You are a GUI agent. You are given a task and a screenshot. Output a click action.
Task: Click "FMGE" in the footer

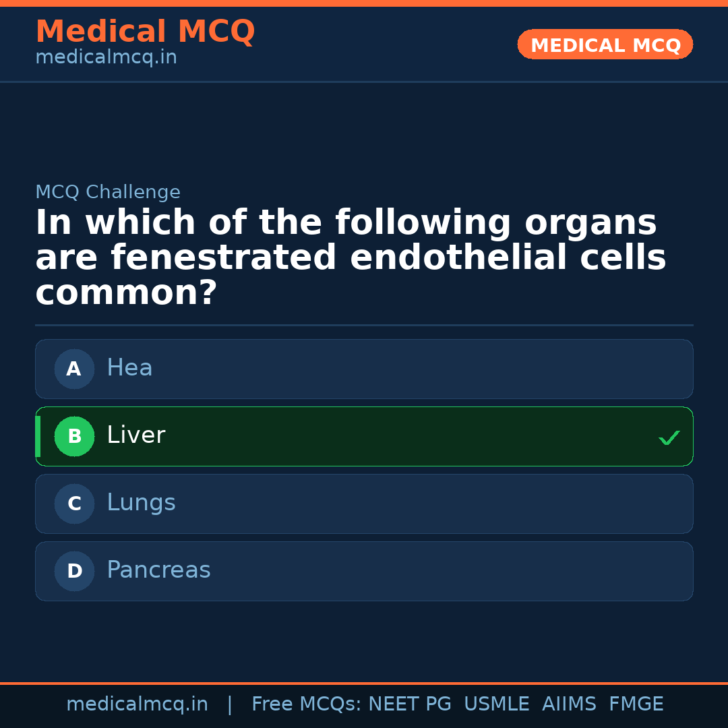click(x=636, y=704)
